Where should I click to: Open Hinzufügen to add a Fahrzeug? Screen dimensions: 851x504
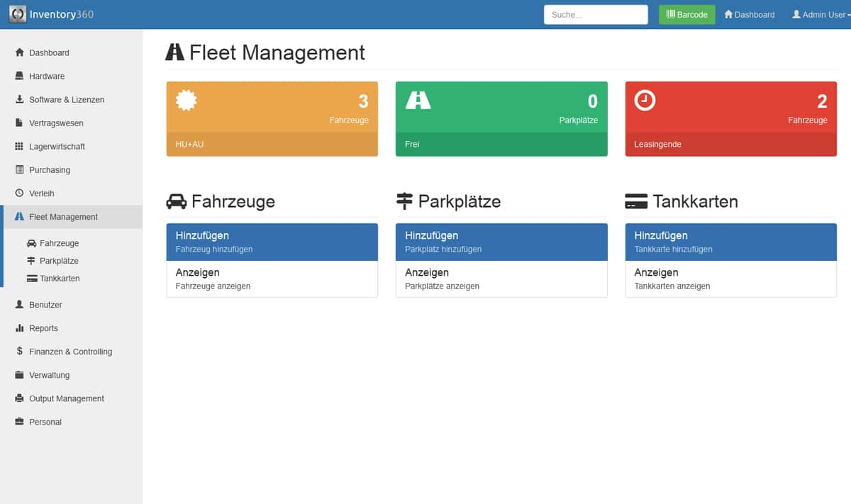[x=272, y=241]
